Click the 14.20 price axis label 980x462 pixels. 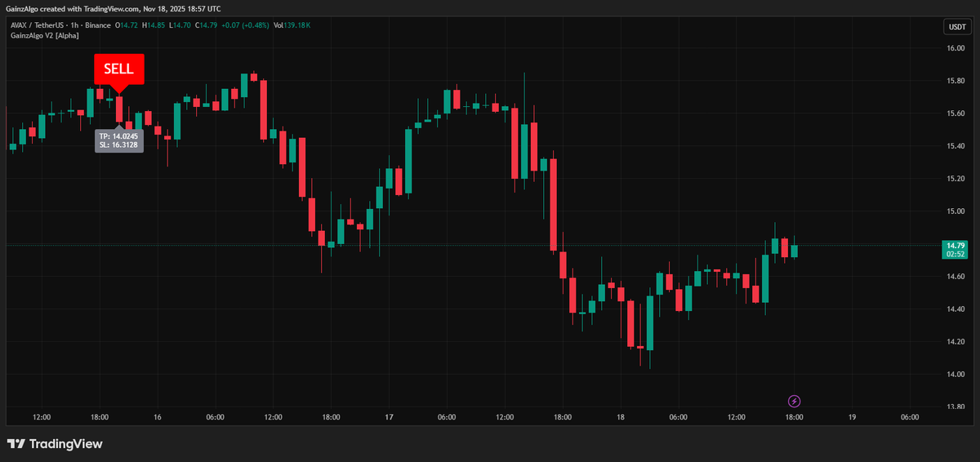pos(956,342)
